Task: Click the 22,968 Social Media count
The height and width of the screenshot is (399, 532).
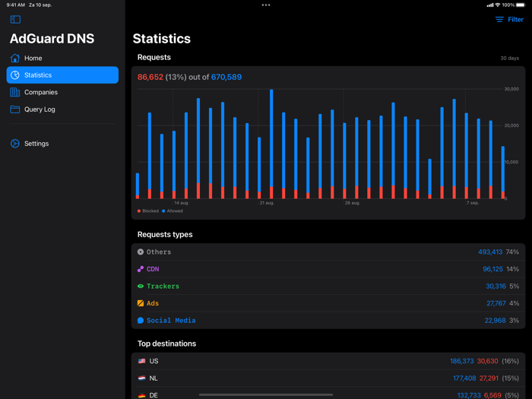Action: pyautogui.click(x=495, y=320)
